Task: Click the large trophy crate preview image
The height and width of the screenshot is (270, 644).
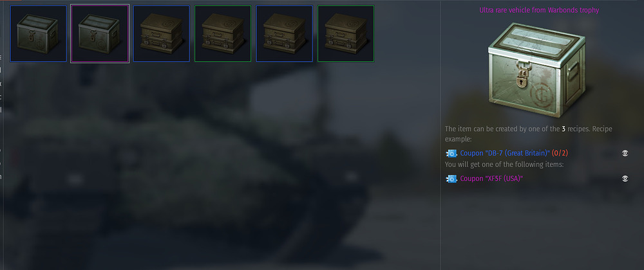Action: 537,69
